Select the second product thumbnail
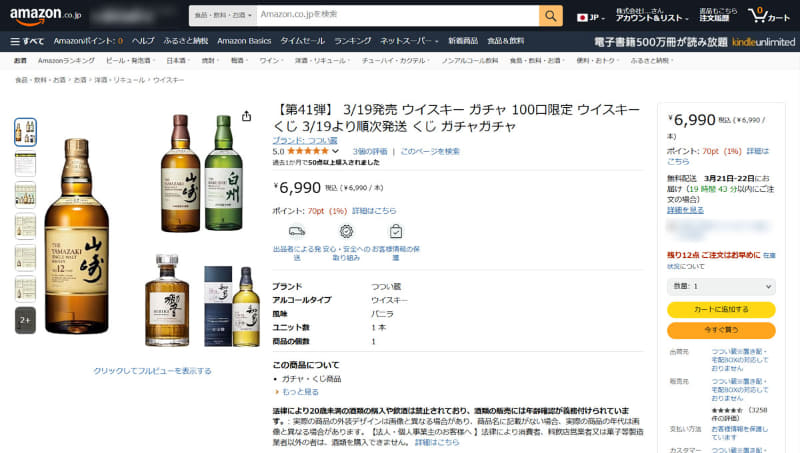The width and height of the screenshot is (800, 453). click(x=25, y=163)
